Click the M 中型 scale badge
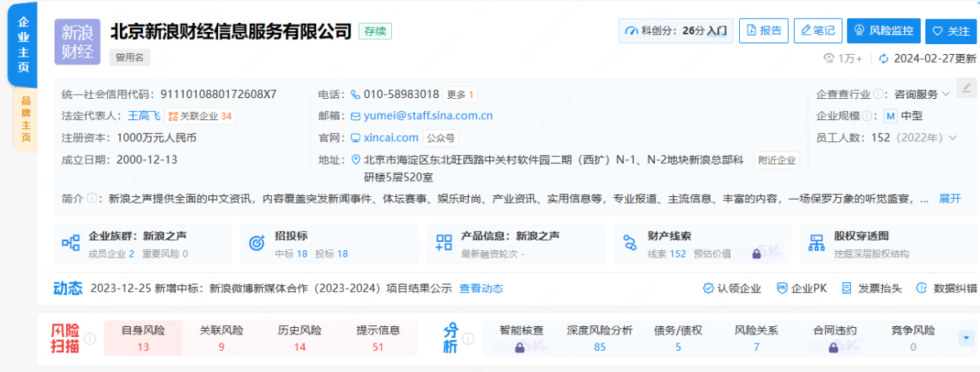Image resolution: width=980 pixels, height=372 pixels. point(905,116)
